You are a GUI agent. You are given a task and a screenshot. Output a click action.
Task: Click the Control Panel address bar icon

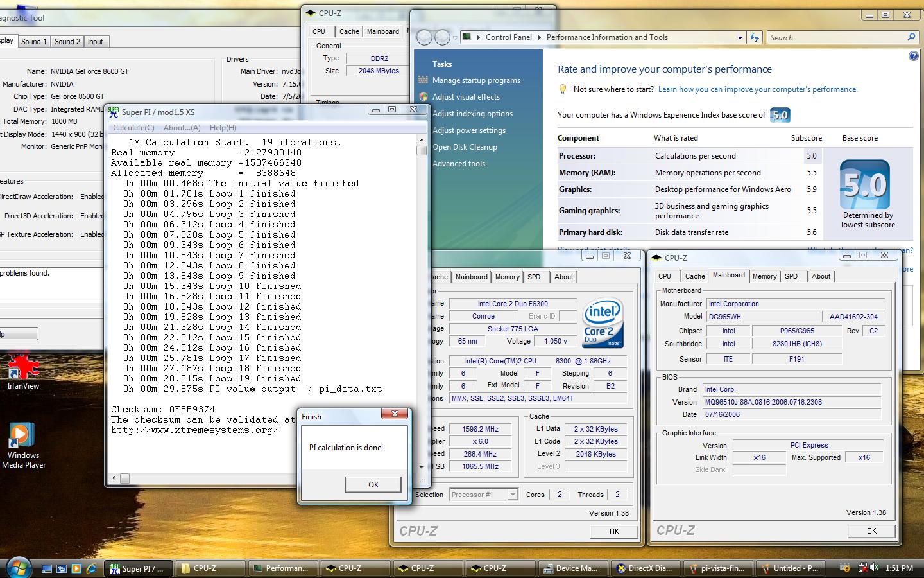coord(467,37)
